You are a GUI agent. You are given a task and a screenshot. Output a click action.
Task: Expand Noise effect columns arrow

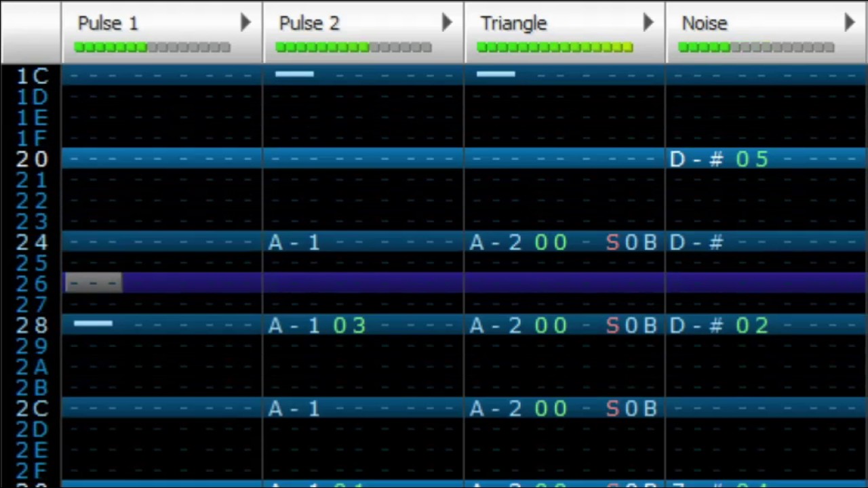pos(850,23)
